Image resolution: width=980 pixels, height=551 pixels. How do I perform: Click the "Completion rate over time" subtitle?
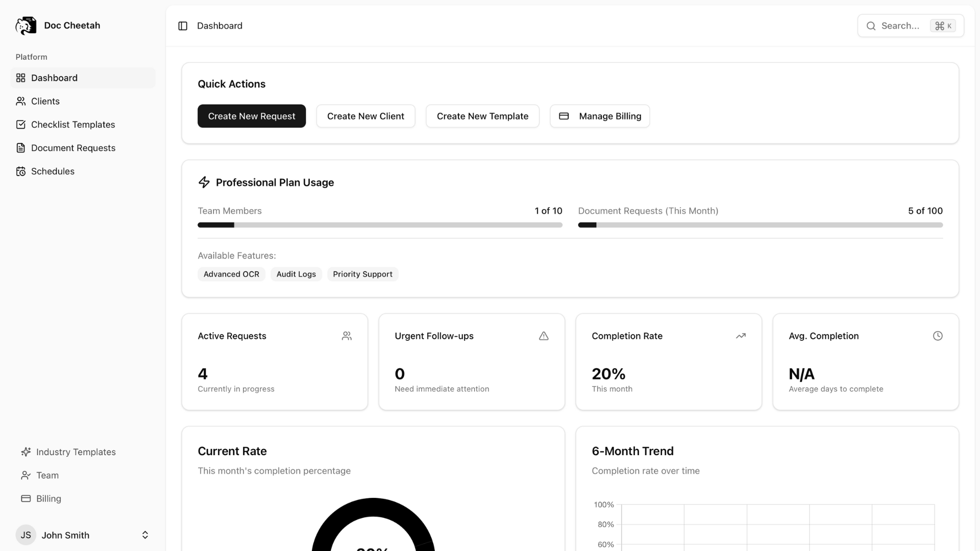point(645,471)
